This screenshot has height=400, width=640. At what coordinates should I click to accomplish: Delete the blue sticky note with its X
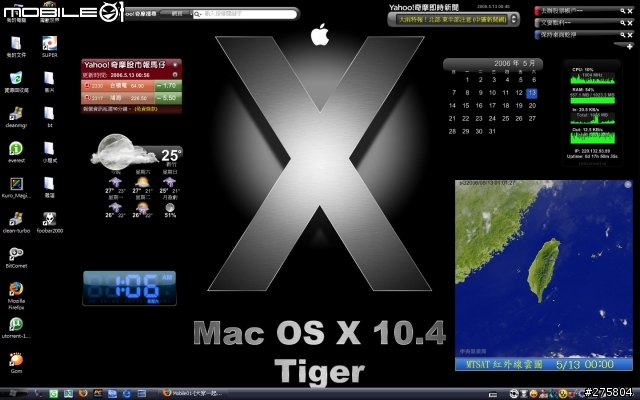coord(630,35)
